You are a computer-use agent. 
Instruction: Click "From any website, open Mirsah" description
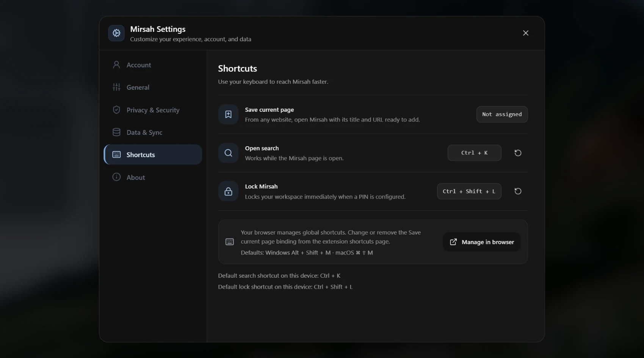[x=332, y=119]
